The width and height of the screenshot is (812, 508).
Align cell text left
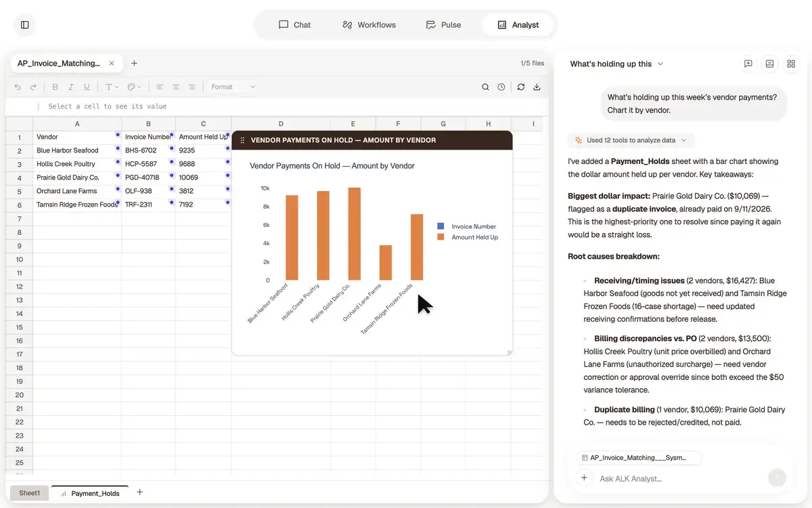click(x=160, y=87)
